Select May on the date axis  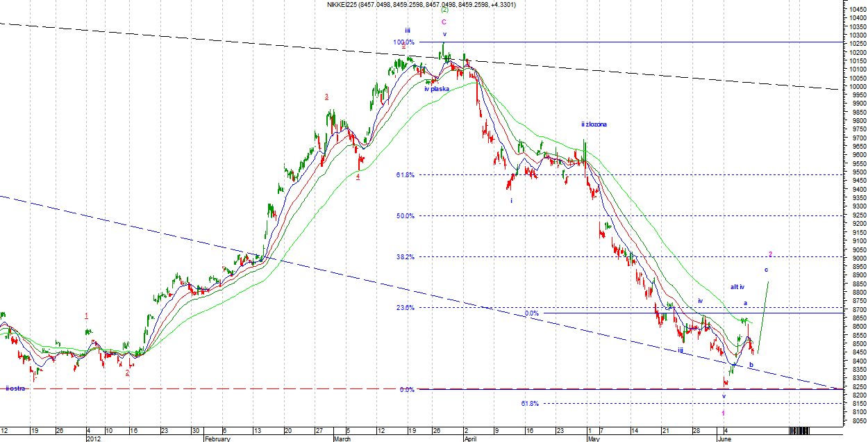[x=593, y=439]
